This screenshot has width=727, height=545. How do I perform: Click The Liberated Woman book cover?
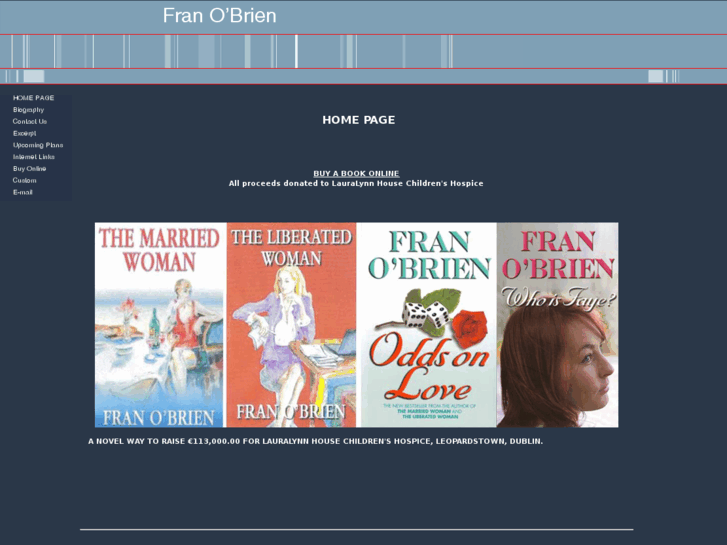click(x=291, y=325)
